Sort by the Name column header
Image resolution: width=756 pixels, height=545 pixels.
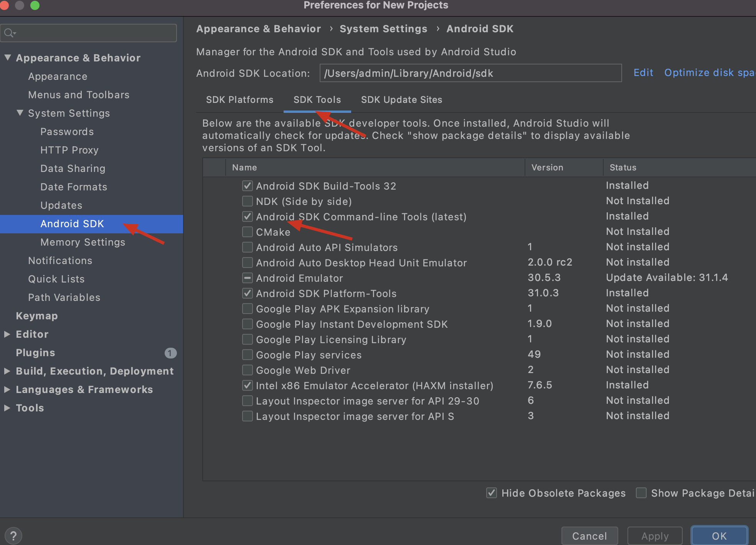click(375, 168)
